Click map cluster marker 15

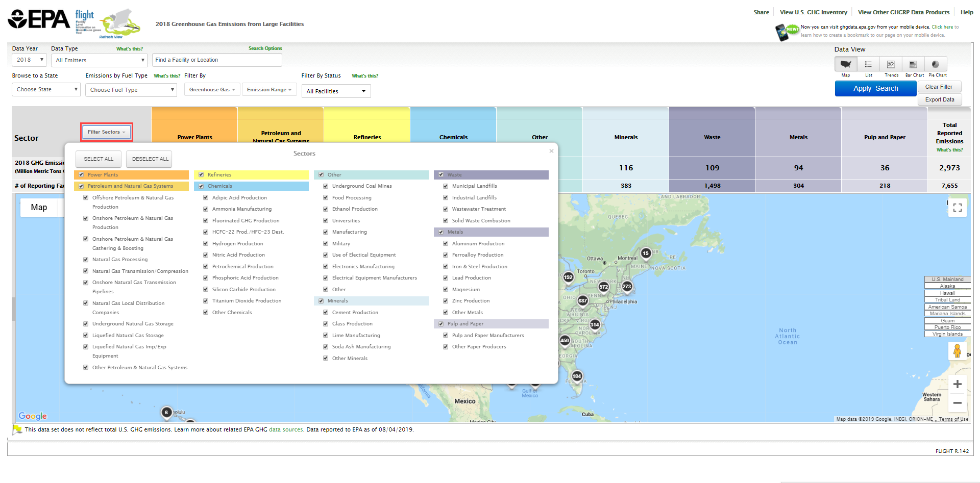point(646,253)
